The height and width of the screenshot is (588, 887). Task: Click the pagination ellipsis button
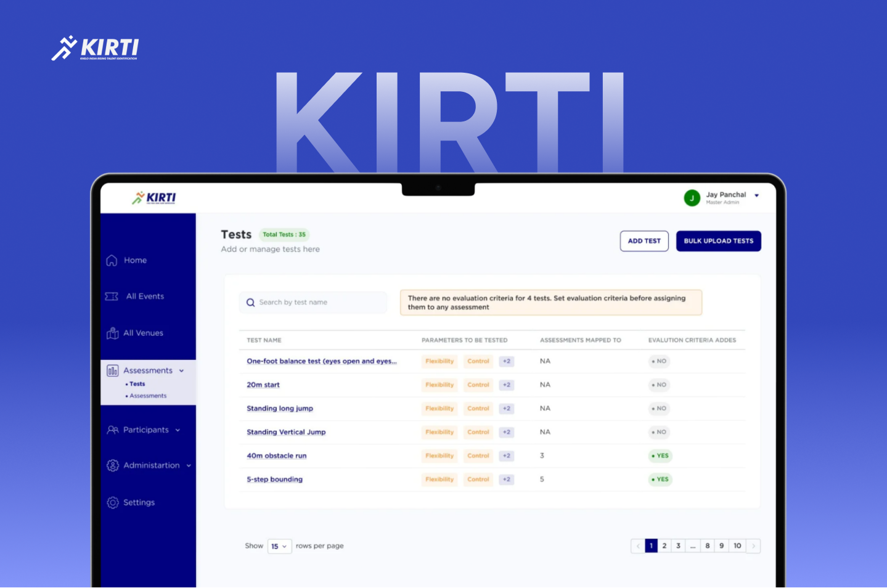coord(693,546)
